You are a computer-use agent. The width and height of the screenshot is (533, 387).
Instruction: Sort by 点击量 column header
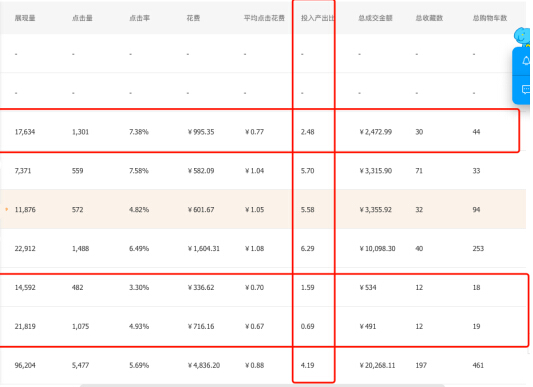pos(82,18)
